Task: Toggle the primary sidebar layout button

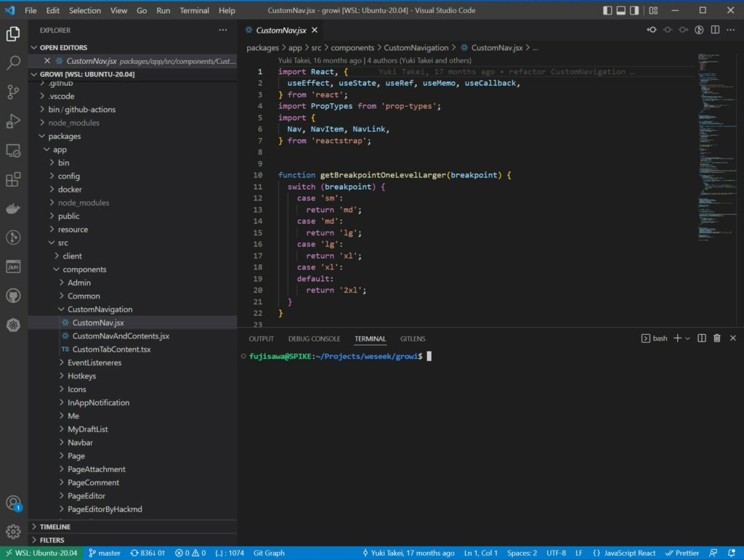Action: (609, 11)
